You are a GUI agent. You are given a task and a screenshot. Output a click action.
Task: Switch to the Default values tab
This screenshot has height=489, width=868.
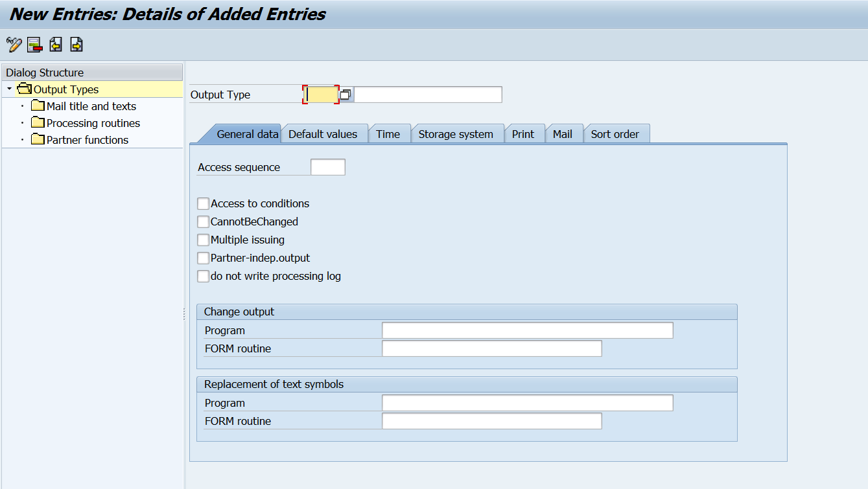point(323,134)
